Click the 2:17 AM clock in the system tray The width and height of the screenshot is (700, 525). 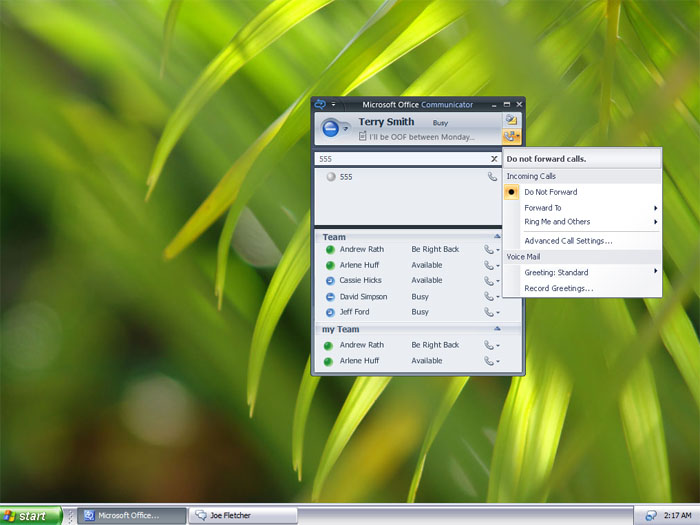point(677,516)
